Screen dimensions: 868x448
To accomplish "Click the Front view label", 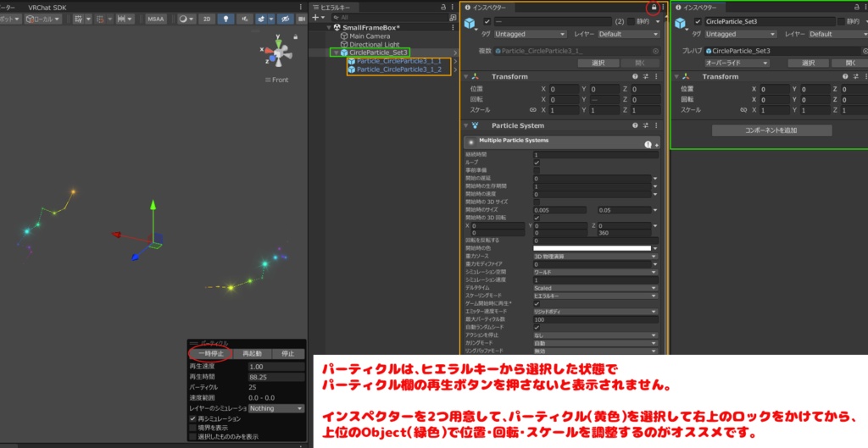I will point(280,80).
